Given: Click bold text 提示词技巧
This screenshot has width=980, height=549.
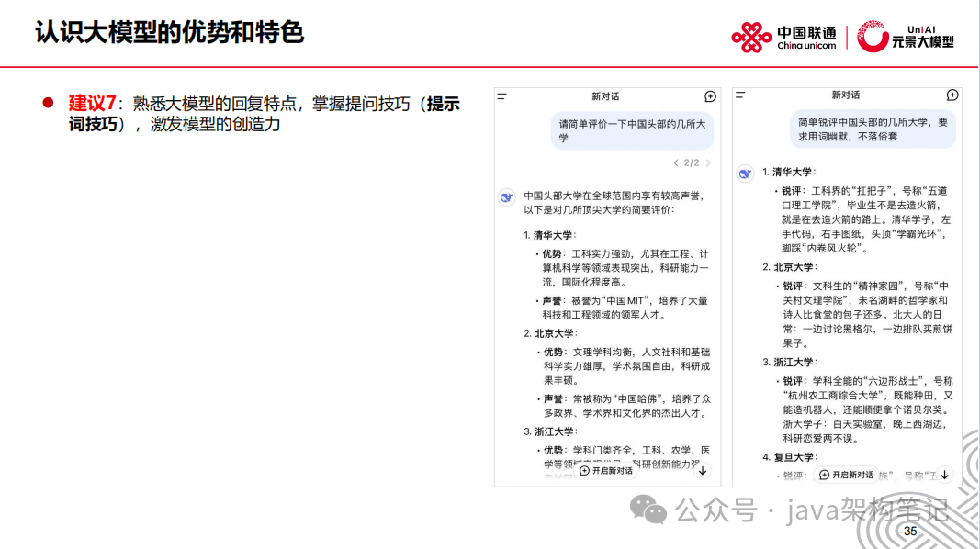Looking at the screenshot, I should (x=264, y=114).
